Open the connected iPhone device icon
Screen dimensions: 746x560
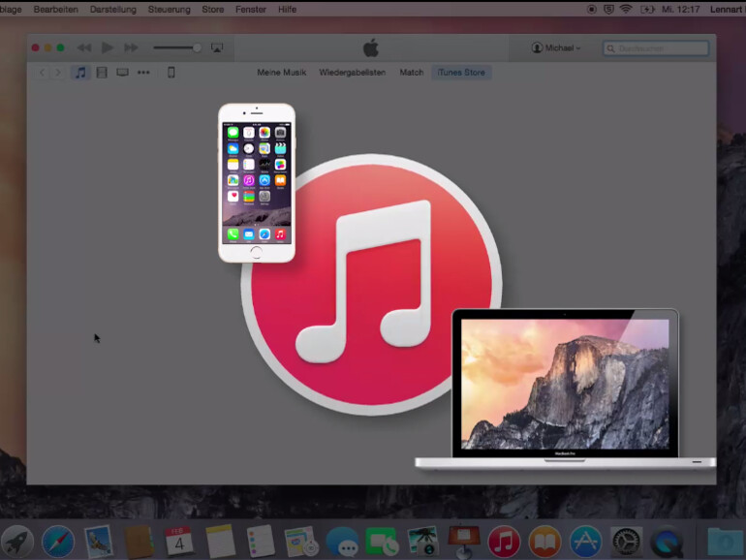coord(171,73)
